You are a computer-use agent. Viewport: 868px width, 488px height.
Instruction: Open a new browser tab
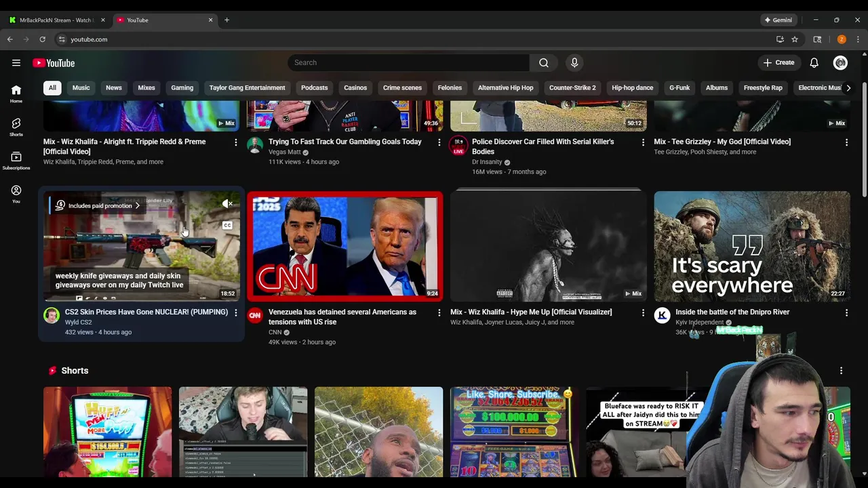click(x=226, y=20)
